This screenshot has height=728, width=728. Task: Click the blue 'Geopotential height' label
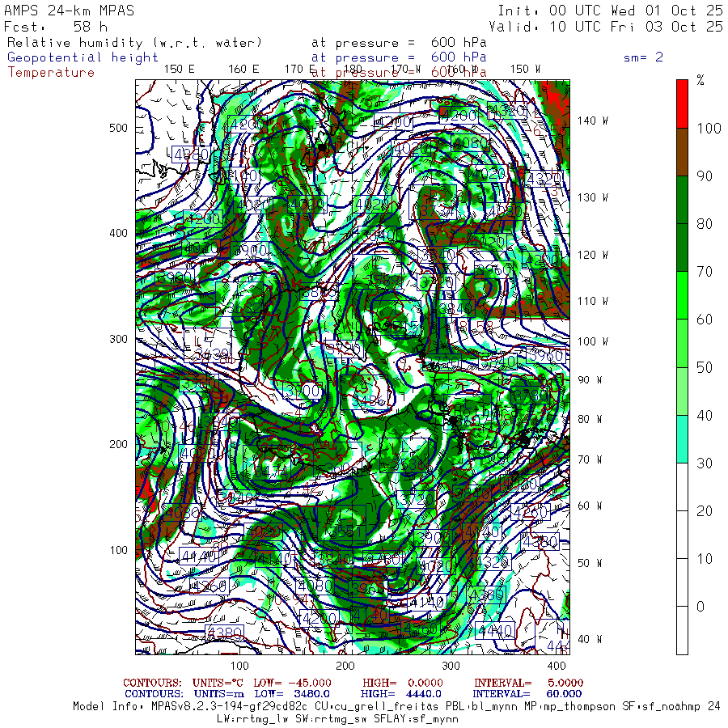point(83,57)
